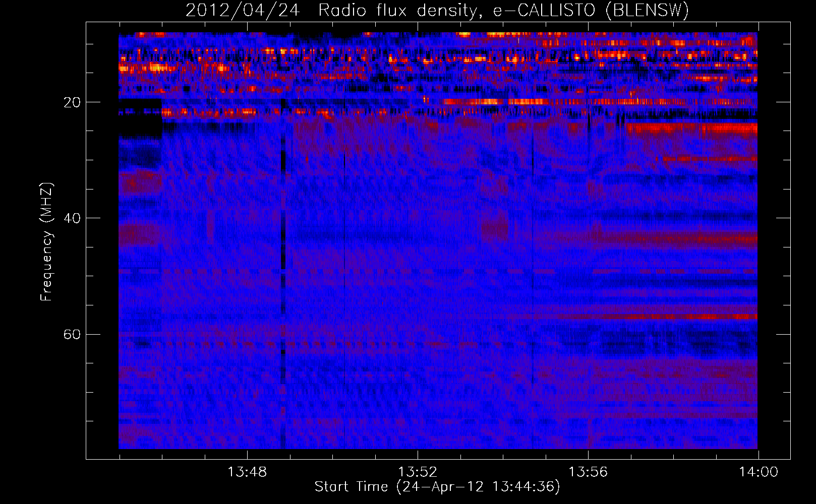
Task: Click the plot title '2012/04/24 Radio flux density, e-CALLISTO (BLENSW)'
Action: point(437,11)
